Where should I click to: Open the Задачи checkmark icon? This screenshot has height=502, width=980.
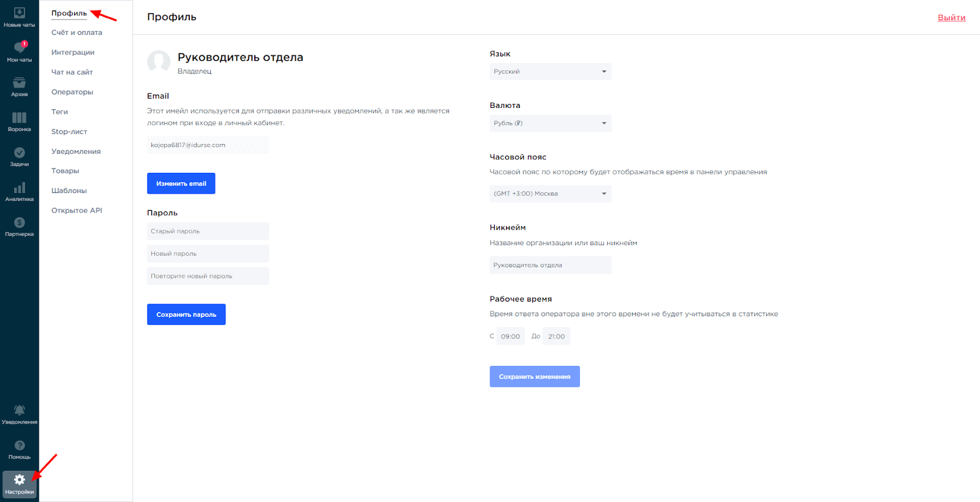(19, 153)
